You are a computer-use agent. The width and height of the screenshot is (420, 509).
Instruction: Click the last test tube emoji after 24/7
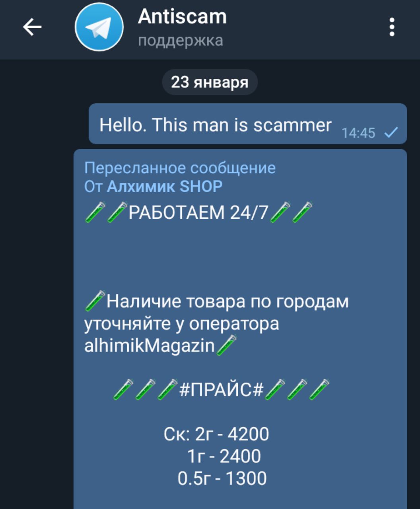(x=302, y=212)
